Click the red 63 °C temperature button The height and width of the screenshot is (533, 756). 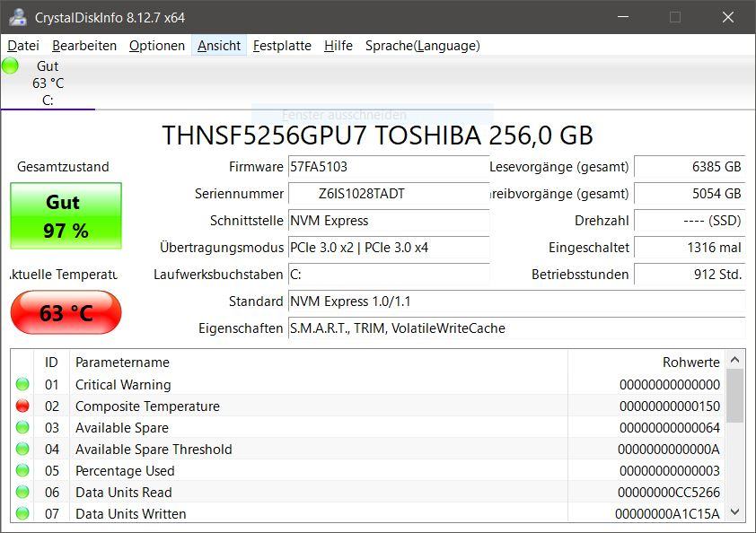(x=66, y=312)
